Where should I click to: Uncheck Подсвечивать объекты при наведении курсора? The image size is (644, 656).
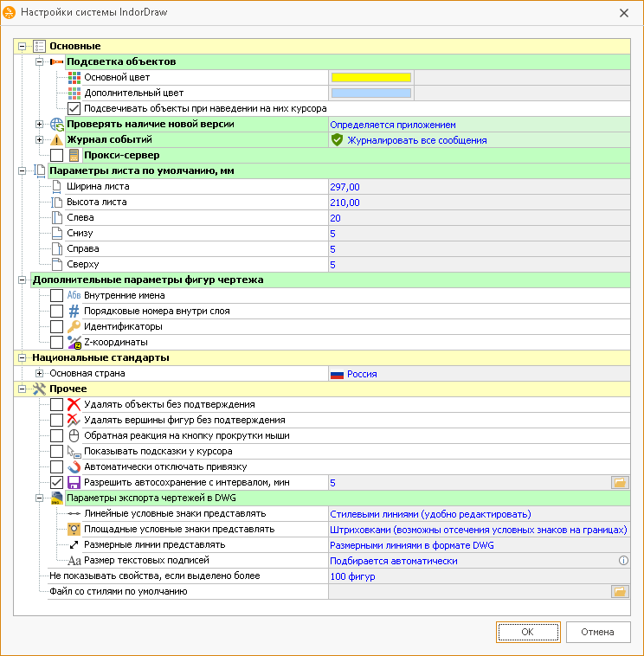(74, 109)
